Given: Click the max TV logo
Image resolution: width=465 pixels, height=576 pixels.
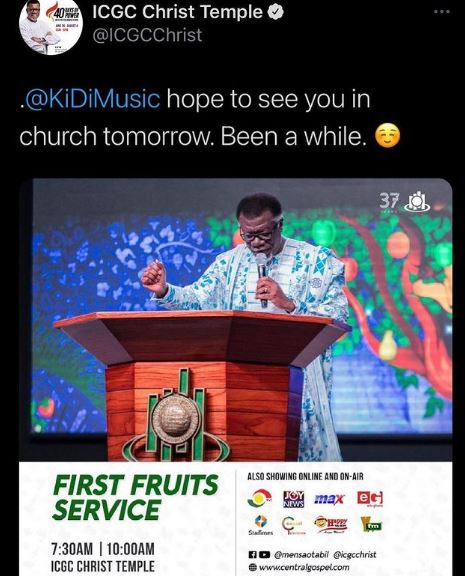Looking at the screenshot, I should coord(329,499).
